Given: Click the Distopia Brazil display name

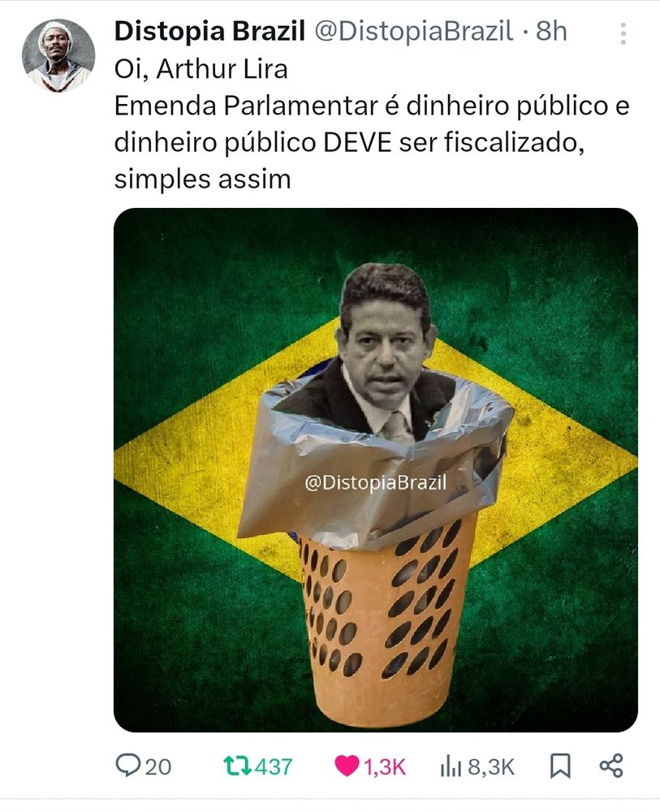Looking at the screenshot, I should point(209,31).
